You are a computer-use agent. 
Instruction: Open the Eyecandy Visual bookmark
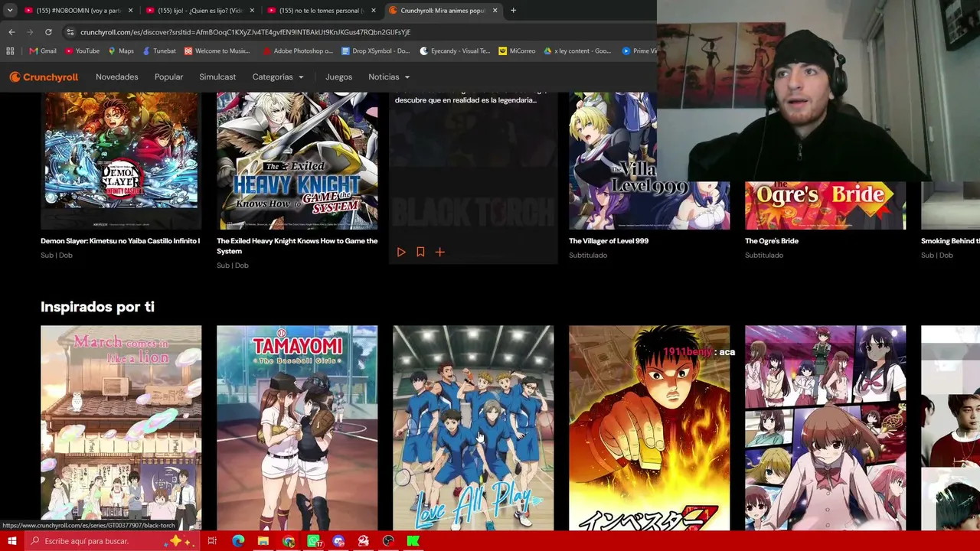pyautogui.click(x=456, y=51)
